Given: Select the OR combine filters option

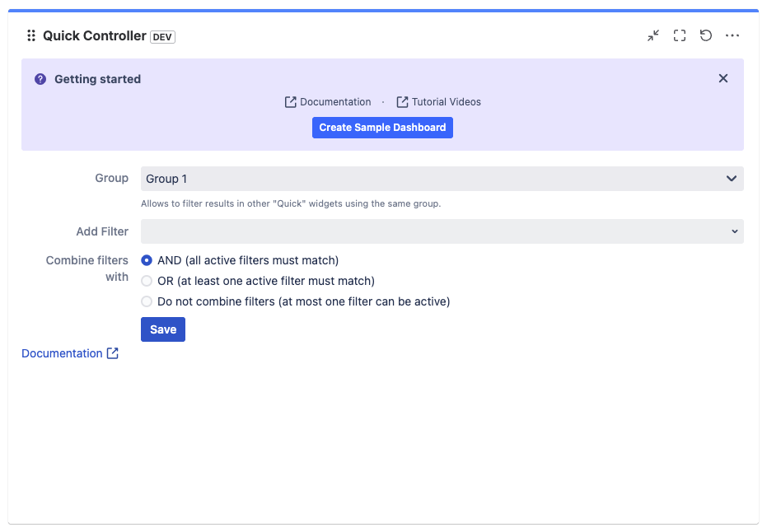Looking at the screenshot, I should point(146,281).
